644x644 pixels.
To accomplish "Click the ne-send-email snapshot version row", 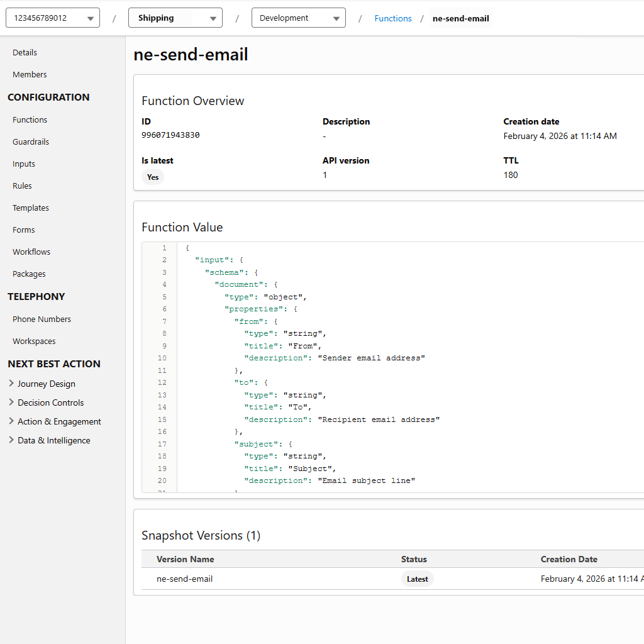I will point(185,579).
